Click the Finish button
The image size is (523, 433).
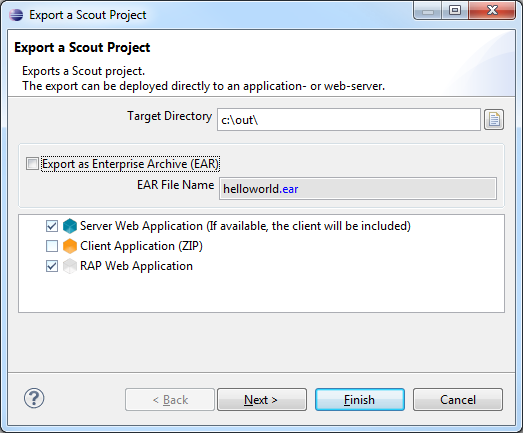[x=360, y=399]
